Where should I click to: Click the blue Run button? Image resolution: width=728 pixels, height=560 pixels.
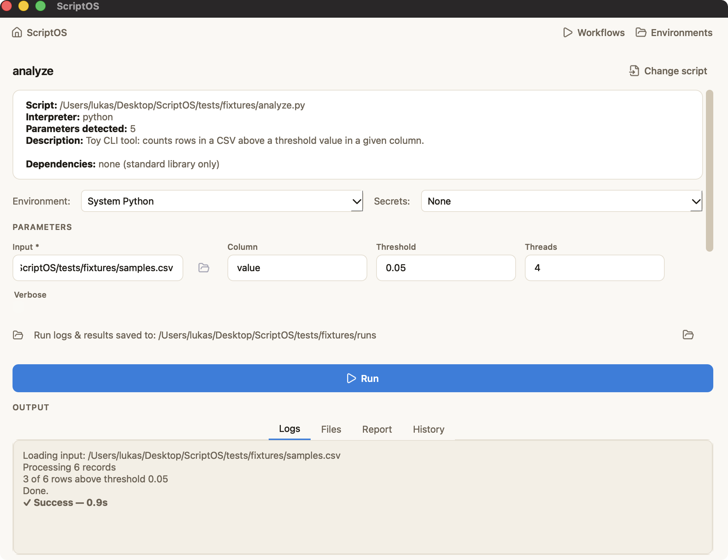363,378
